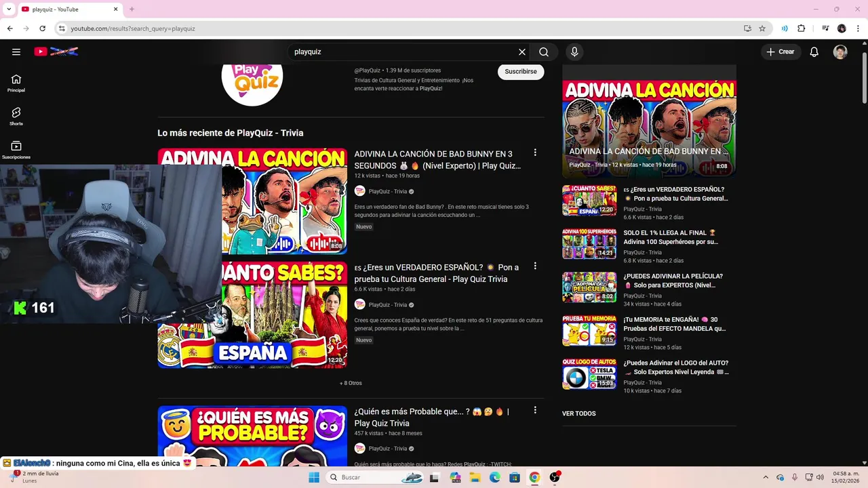Open PlayQuiz channel avatar under ESPAÑOL video

click(x=360, y=304)
